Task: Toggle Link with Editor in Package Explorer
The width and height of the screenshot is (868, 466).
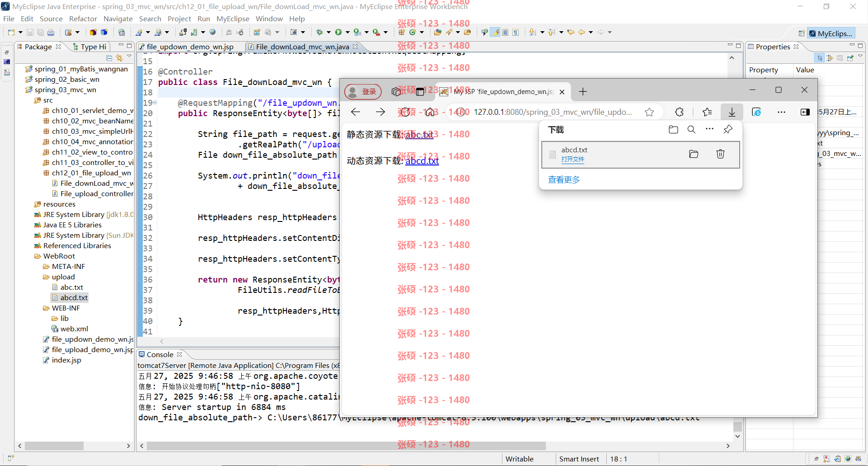Action: point(119,58)
